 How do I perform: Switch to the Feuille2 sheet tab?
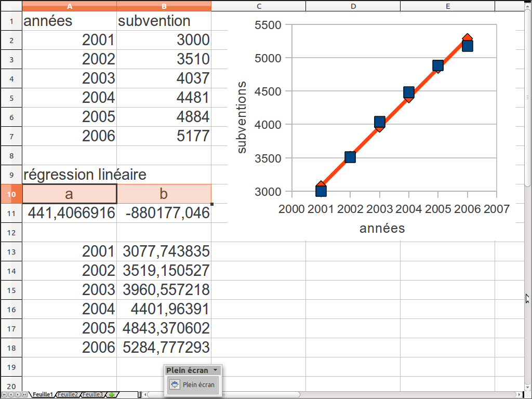(68, 395)
